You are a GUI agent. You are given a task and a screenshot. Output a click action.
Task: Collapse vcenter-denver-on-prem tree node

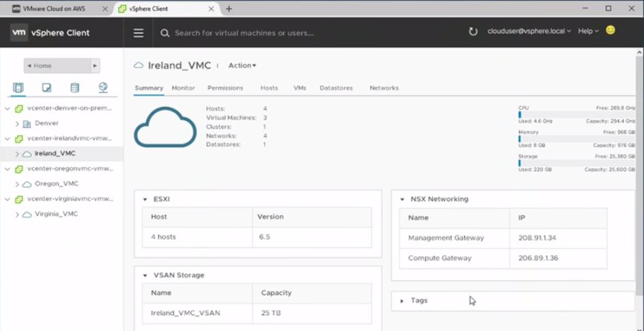pyautogui.click(x=7, y=109)
